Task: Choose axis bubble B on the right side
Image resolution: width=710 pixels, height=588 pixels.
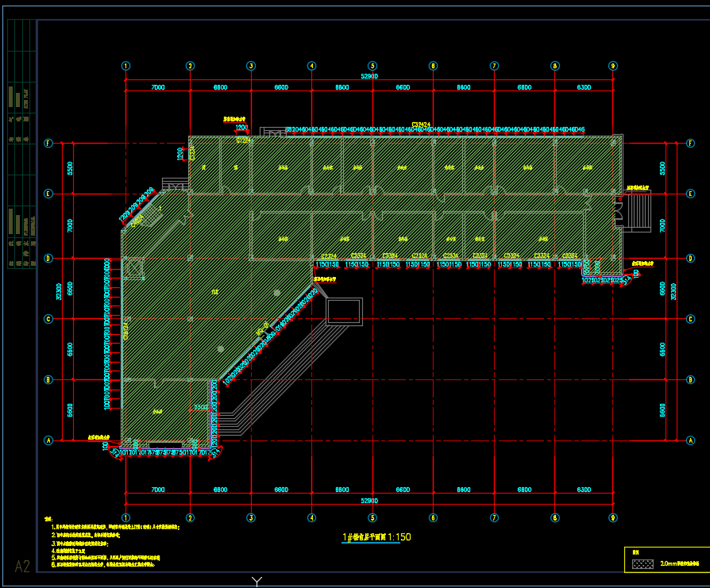Action: (x=690, y=379)
